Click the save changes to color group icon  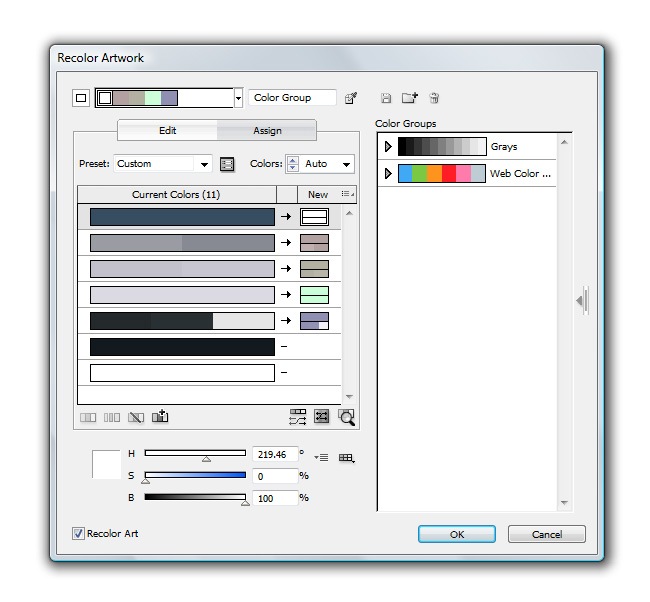(x=386, y=98)
